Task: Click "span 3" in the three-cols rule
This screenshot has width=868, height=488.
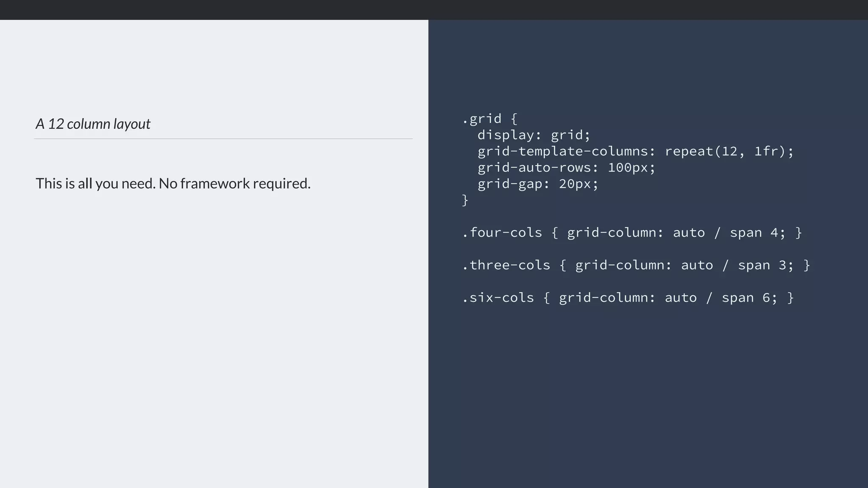Action: 762,265
